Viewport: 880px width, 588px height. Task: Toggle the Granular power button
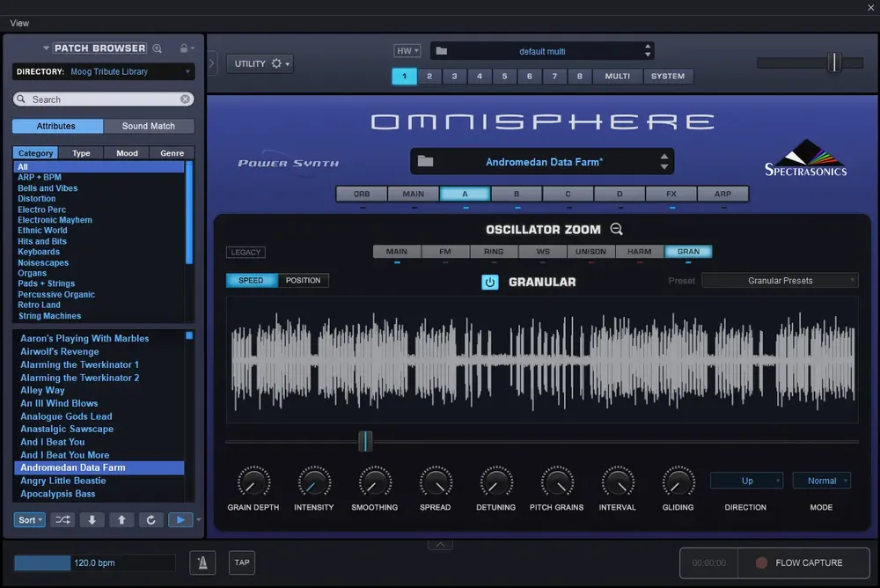point(489,282)
